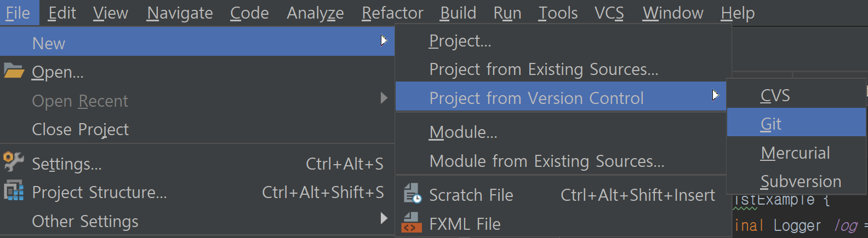Image resolution: width=868 pixels, height=238 pixels.
Task: Create a new Project... entry
Action: point(460,41)
